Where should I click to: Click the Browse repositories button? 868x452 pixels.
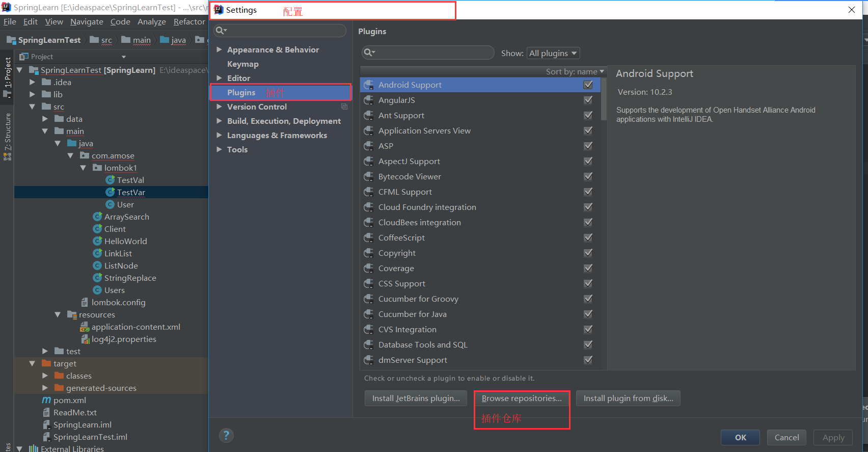[x=522, y=398]
